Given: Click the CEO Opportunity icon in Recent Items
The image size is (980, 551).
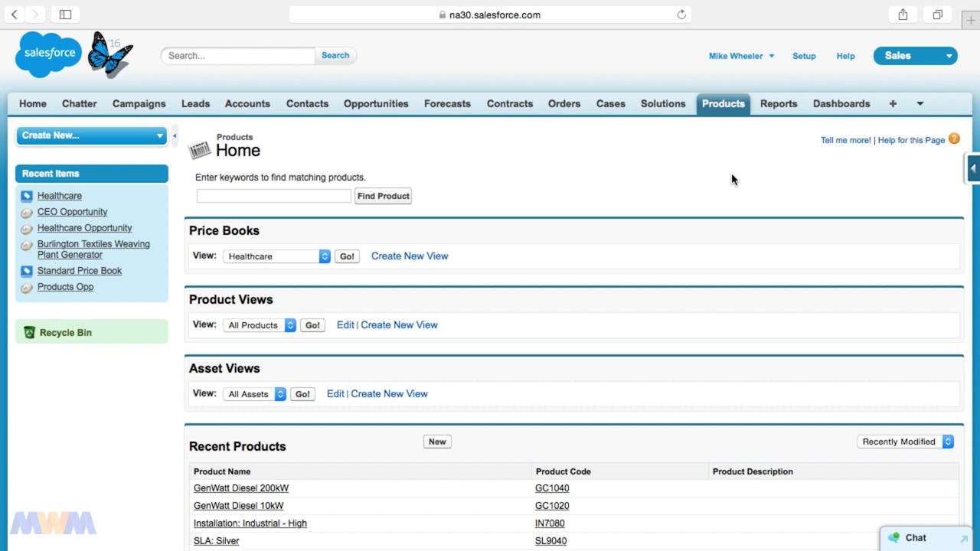Looking at the screenshot, I should coord(27,212).
